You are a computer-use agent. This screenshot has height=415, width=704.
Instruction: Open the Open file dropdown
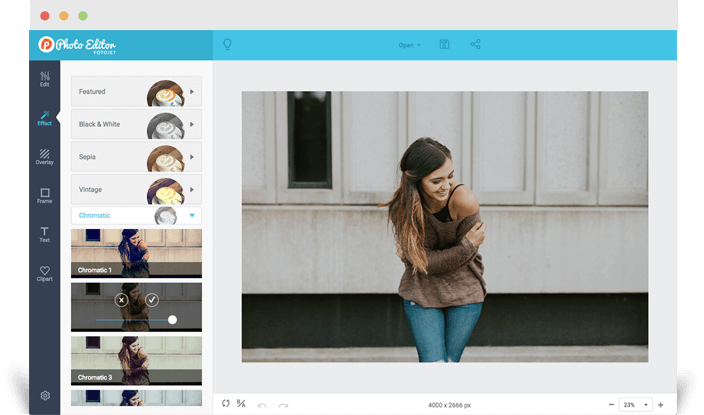409,45
